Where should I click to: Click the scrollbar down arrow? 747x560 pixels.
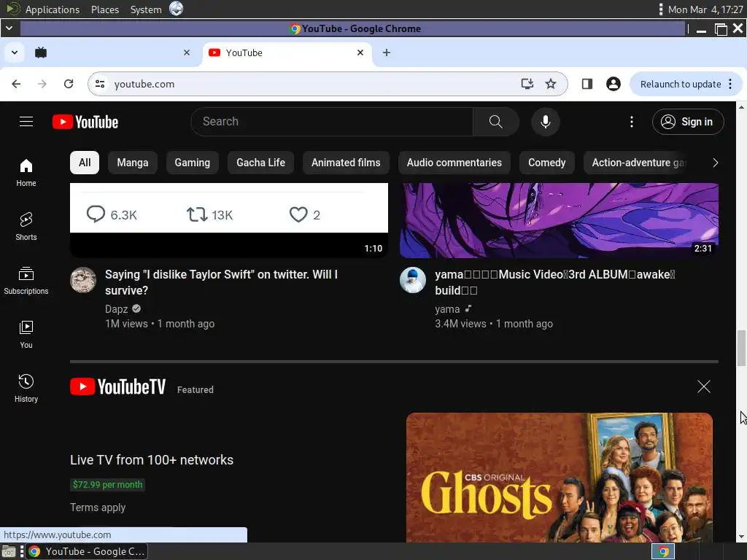coord(741,537)
